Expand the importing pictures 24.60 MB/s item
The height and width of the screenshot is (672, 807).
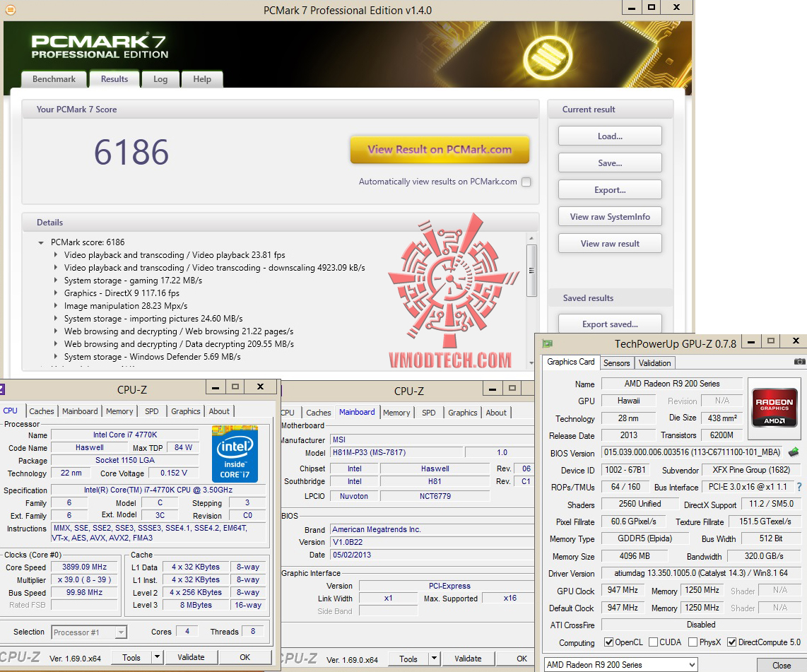(56, 319)
